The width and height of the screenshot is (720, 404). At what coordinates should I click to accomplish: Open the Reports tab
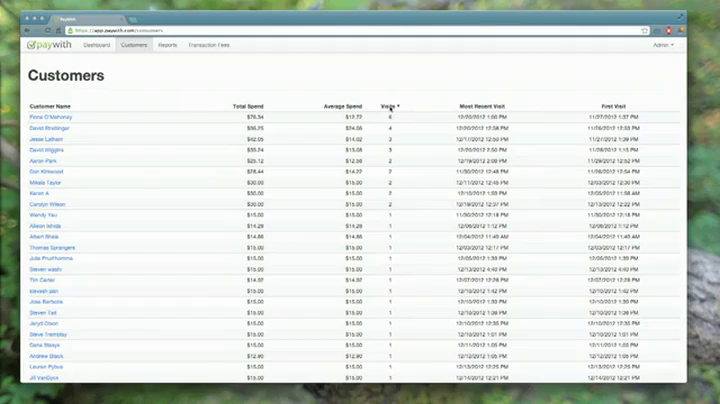167,45
